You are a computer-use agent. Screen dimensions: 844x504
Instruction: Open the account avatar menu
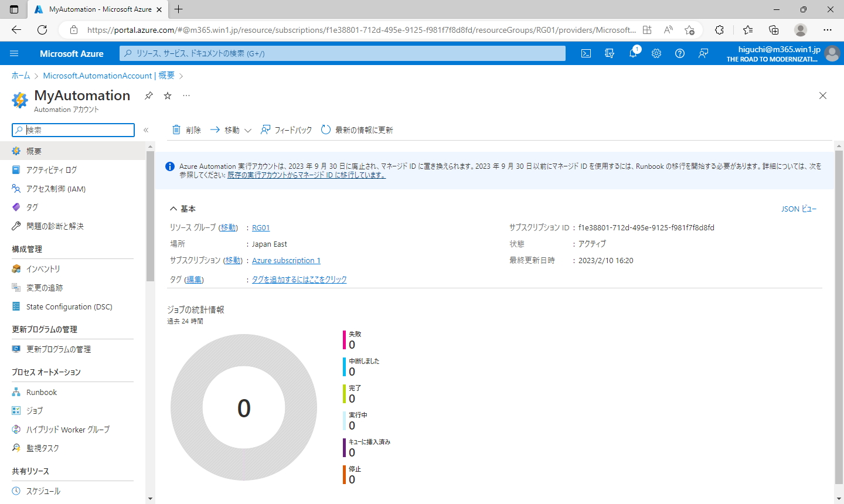pyautogui.click(x=832, y=53)
